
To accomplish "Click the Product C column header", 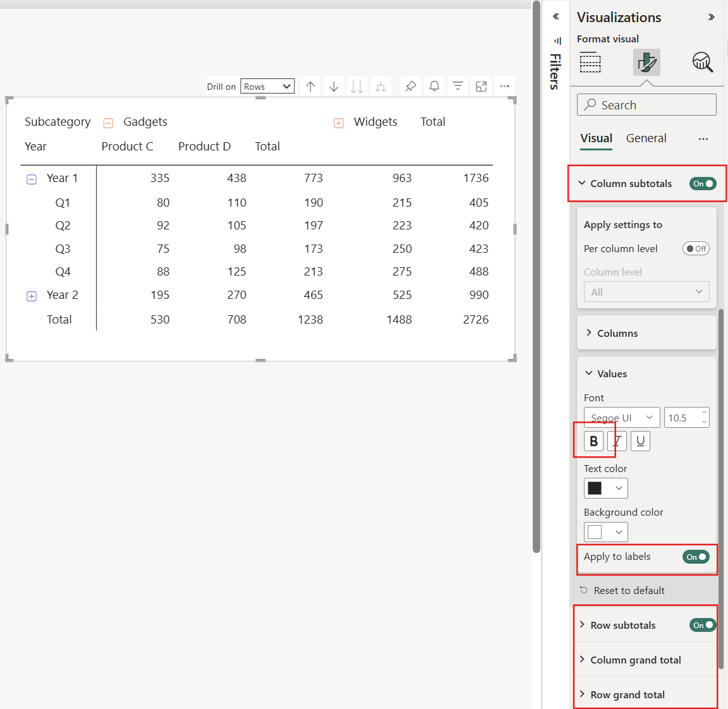I will point(127,147).
